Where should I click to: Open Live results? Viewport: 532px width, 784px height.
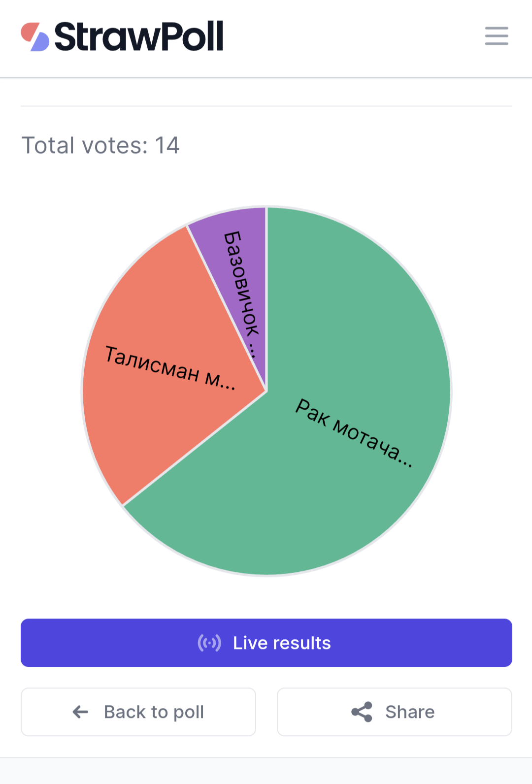point(266,643)
